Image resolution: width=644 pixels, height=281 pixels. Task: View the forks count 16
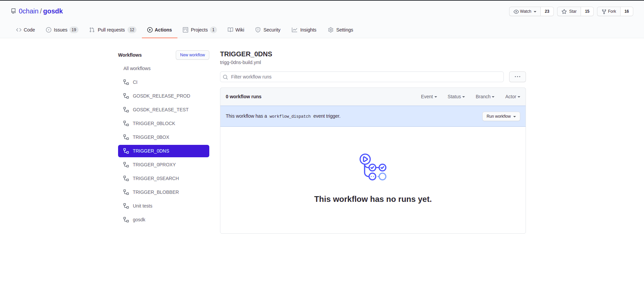[x=627, y=11]
